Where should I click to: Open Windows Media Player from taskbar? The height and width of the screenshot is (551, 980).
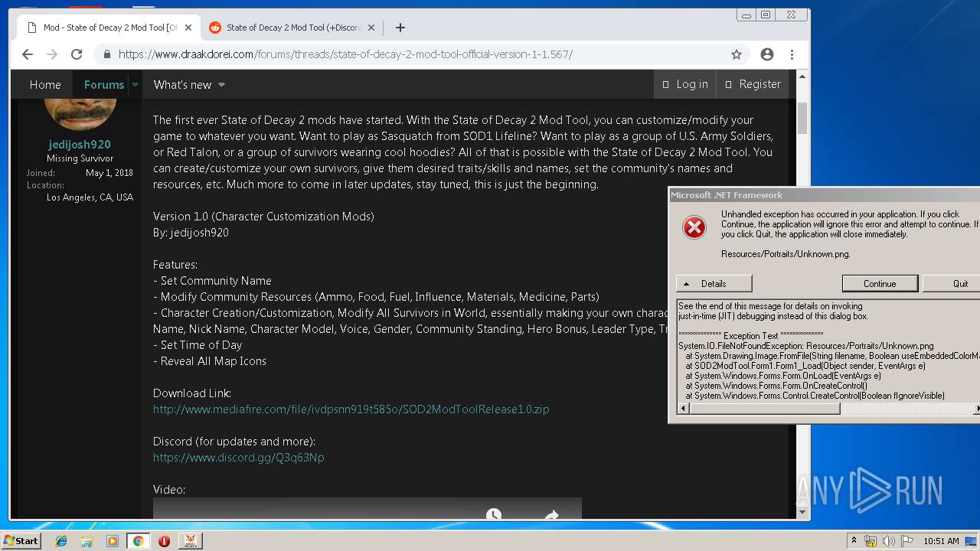[x=113, y=541]
